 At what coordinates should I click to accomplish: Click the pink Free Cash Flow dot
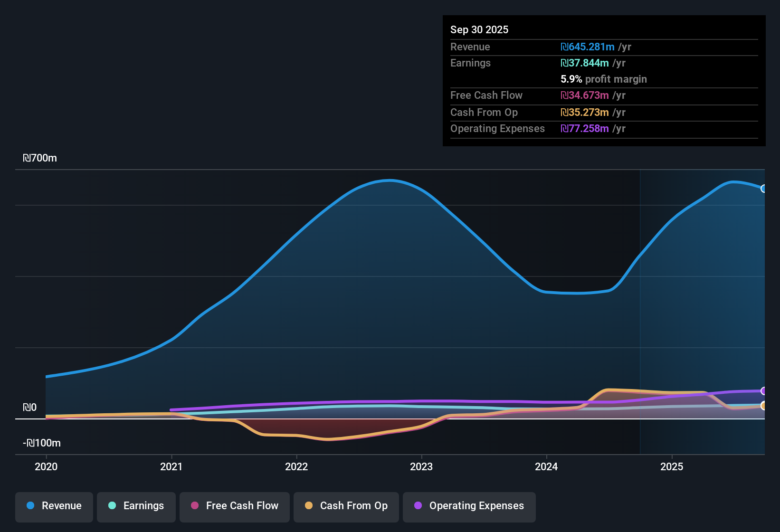click(x=195, y=505)
